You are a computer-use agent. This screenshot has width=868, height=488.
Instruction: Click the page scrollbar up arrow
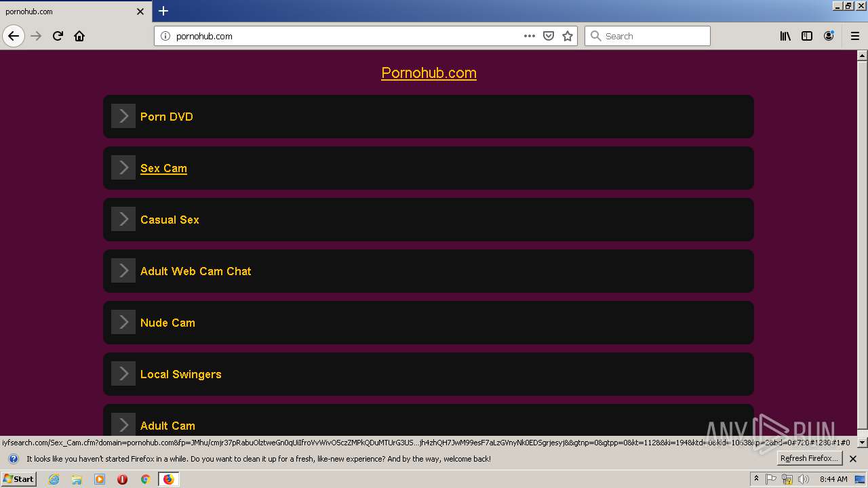coord(863,56)
